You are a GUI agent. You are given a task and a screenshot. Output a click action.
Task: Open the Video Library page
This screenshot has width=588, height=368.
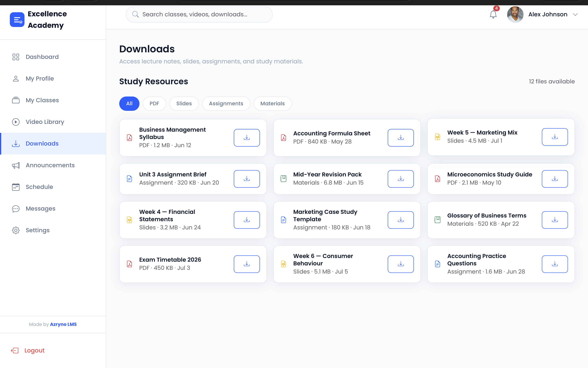pos(53,122)
